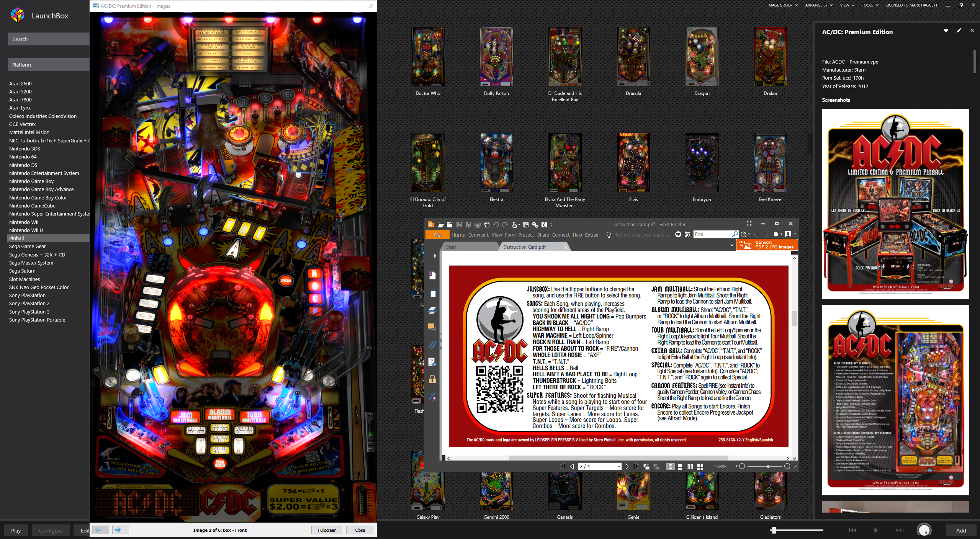
Task: Click the notification bell in Foxit Reader
Action: [x=775, y=234]
